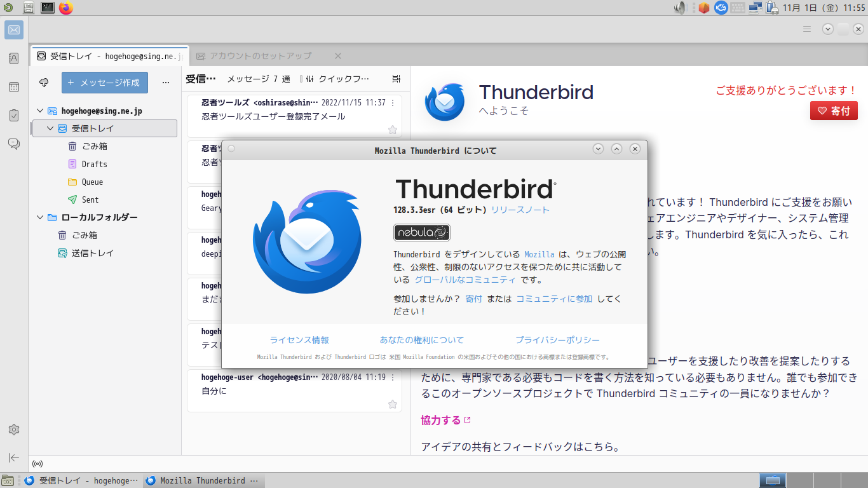Switch to the 受信トレイ tab
Image resolution: width=868 pixels, height=488 pixels.
tap(109, 56)
